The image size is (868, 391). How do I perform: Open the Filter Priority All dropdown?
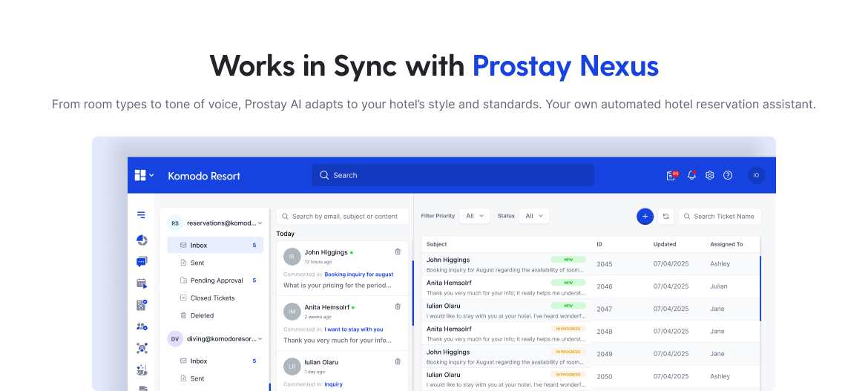point(474,216)
